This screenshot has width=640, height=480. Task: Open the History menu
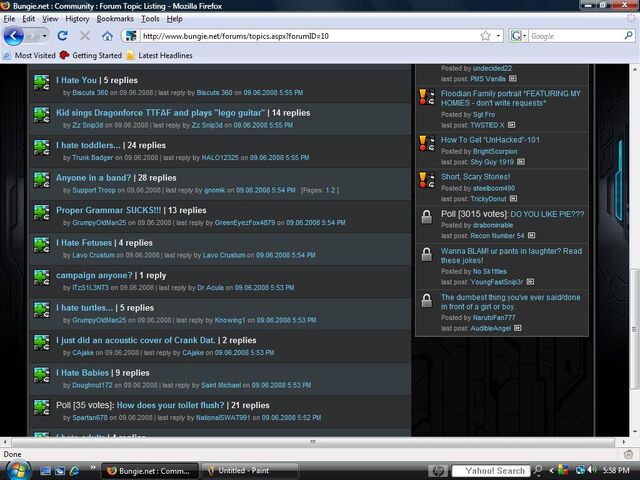[77, 19]
